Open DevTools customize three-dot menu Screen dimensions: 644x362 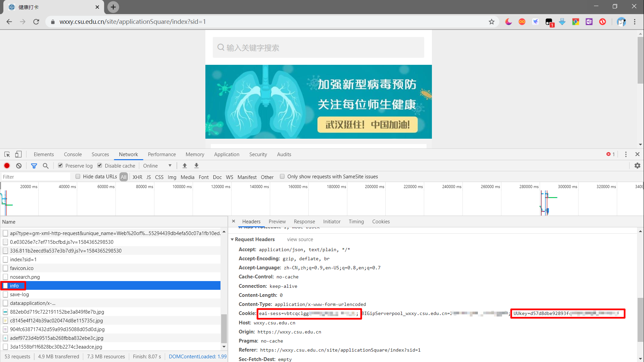pyautogui.click(x=626, y=154)
